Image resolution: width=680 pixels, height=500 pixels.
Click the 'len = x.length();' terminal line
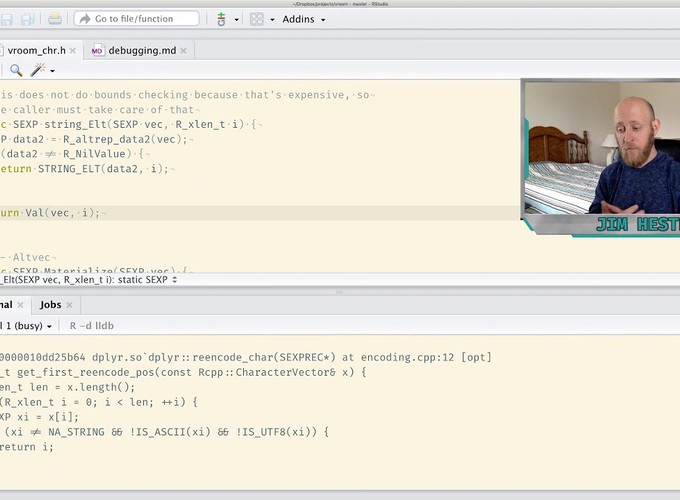68,387
